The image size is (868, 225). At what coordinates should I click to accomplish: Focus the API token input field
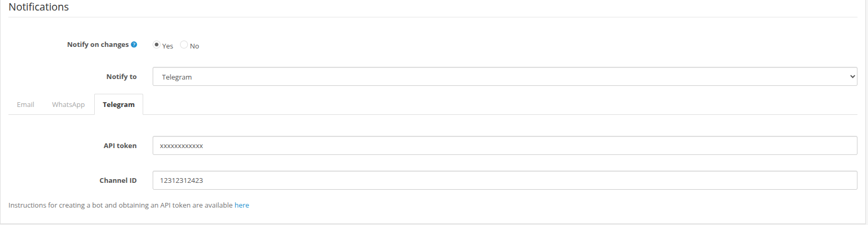(504, 145)
